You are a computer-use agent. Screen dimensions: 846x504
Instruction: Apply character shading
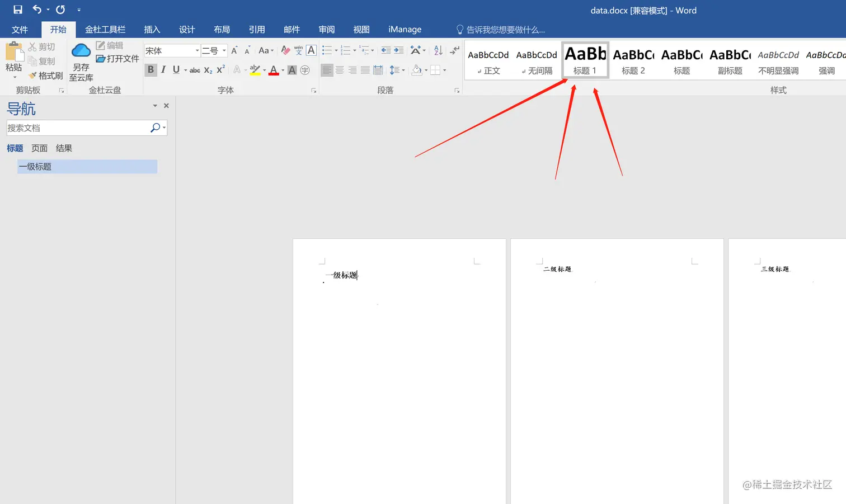click(292, 70)
